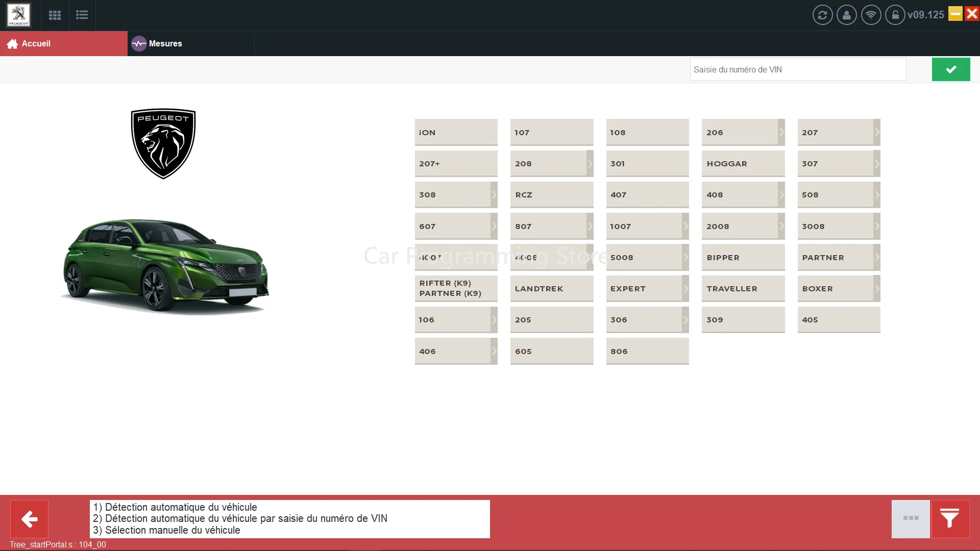Focus the VIN number input field
The image size is (980, 551).
click(x=798, y=69)
